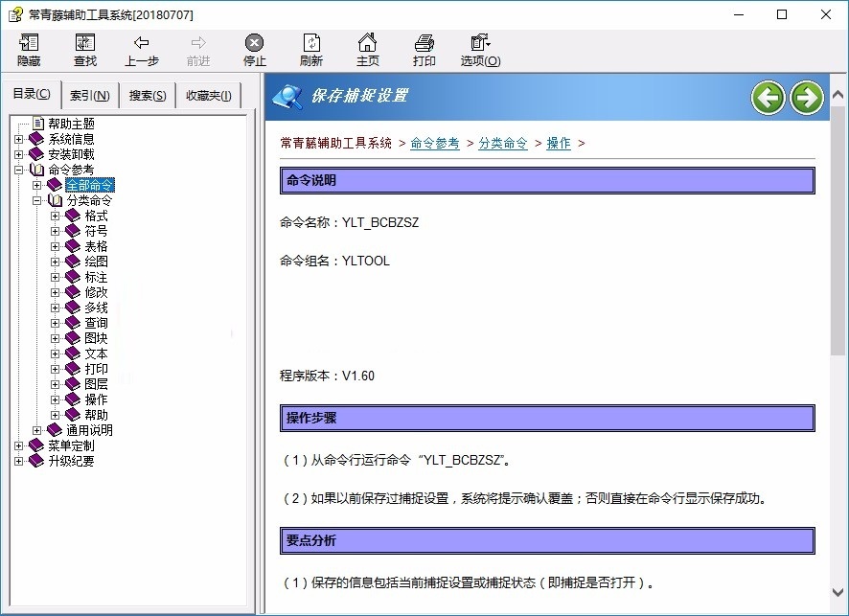Select 文本 in the contents tree

97,354
